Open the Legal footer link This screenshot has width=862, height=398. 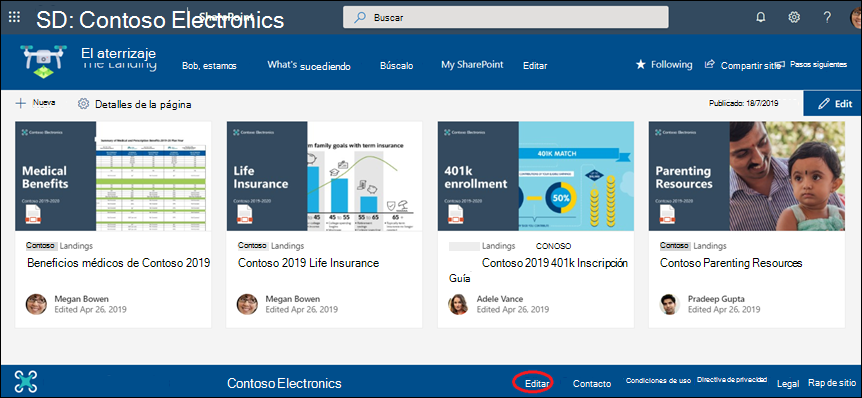[x=788, y=384]
